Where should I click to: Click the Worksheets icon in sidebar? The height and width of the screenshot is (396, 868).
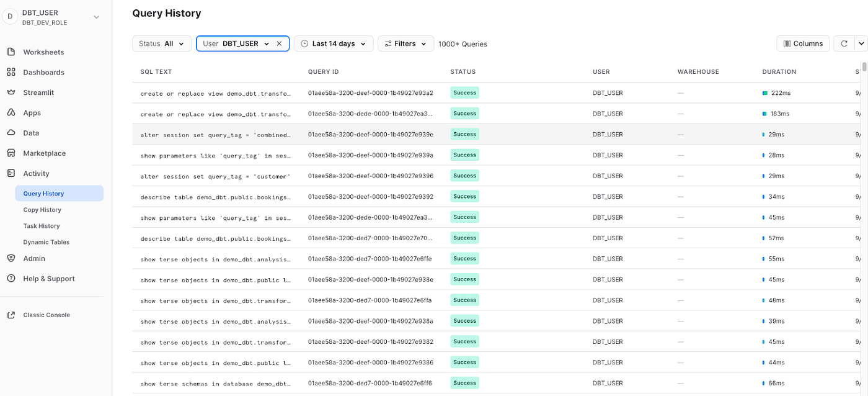pyautogui.click(x=11, y=52)
